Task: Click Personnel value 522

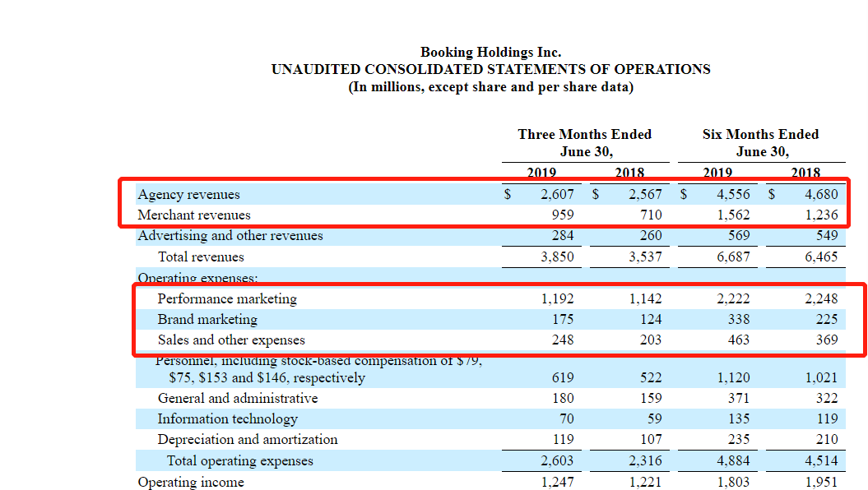Action: pyautogui.click(x=651, y=378)
